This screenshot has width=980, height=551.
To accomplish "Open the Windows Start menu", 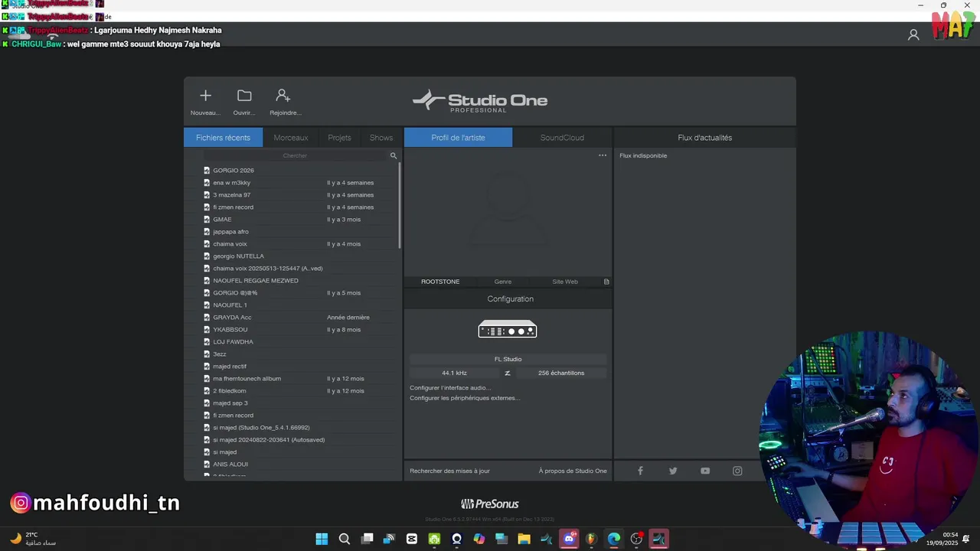I will [x=322, y=539].
